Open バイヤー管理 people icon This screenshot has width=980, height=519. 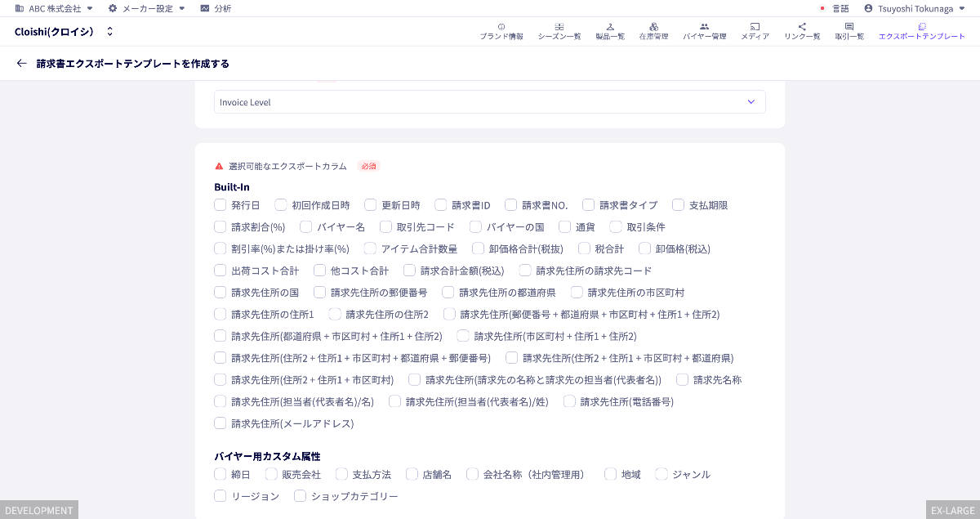tap(705, 27)
